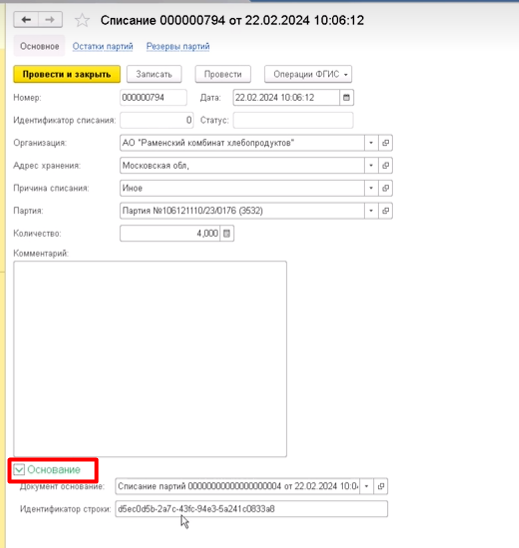
Task: Expand the Организация dropdown list
Action: coord(371,143)
